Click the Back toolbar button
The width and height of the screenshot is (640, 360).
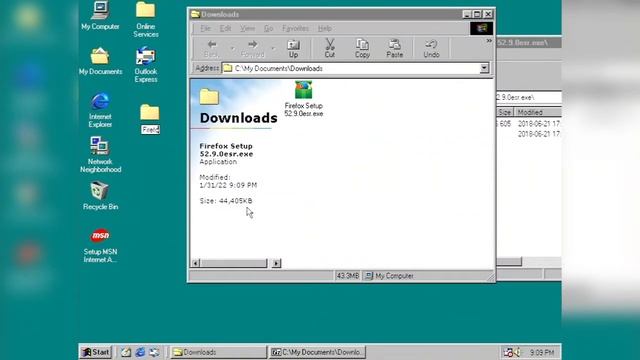pyautogui.click(x=211, y=49)
